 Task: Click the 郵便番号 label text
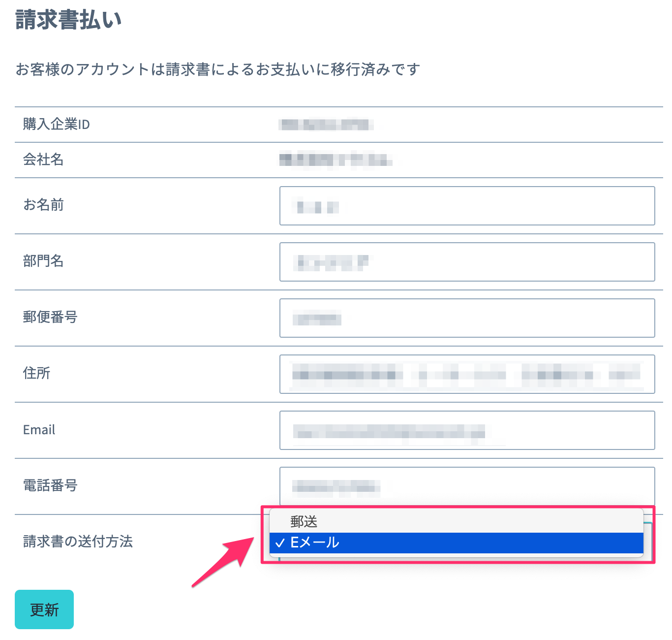point(50,317)
